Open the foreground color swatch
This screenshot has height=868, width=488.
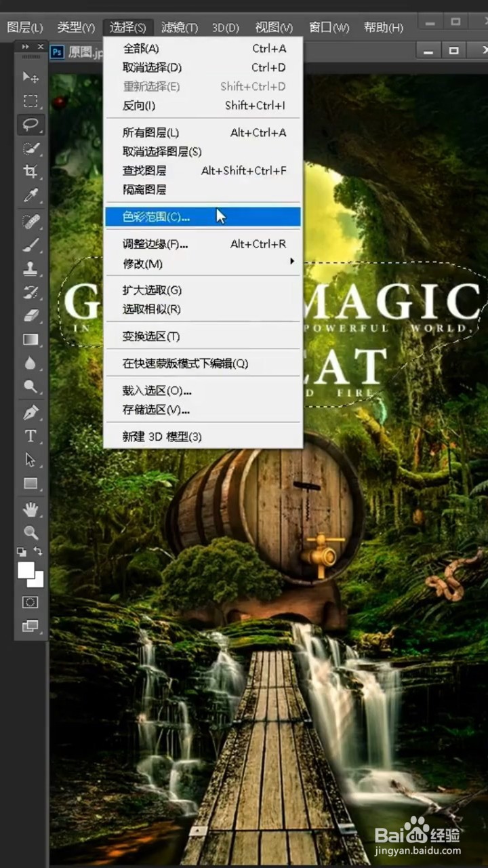pyautogui.click(x=25, y=570)
